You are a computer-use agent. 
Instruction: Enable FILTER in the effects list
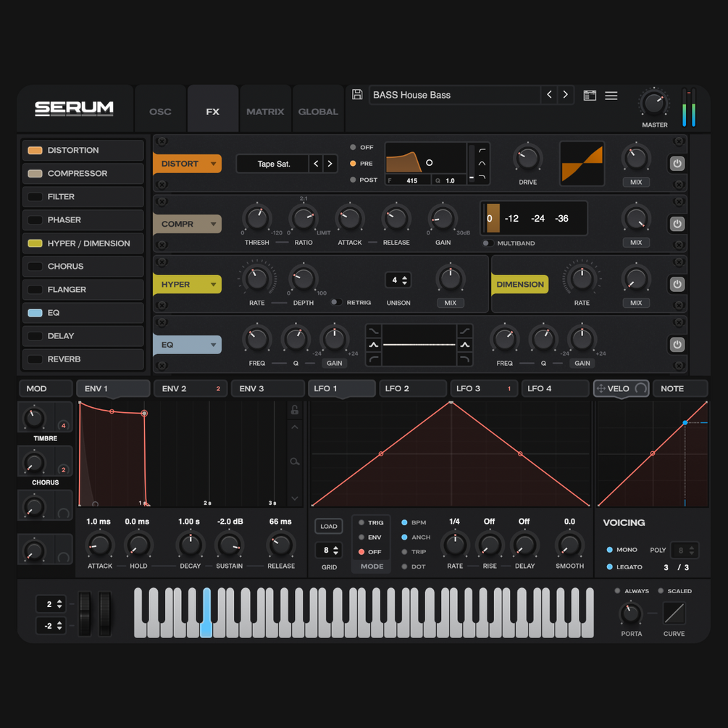tap(83, 196)
